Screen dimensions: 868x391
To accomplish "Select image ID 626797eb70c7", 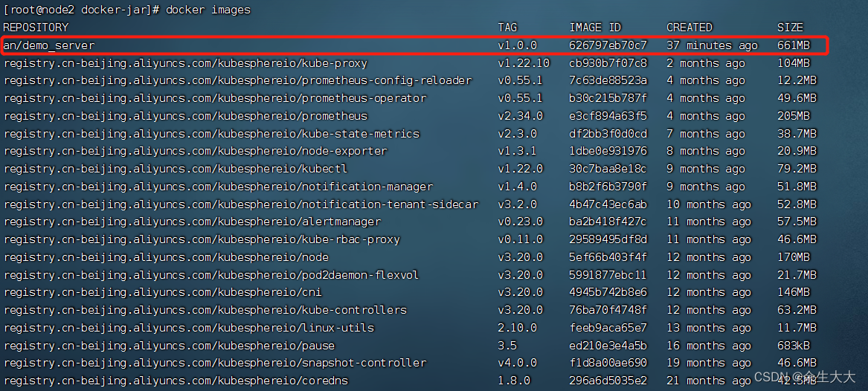I will tap(608, 45).
